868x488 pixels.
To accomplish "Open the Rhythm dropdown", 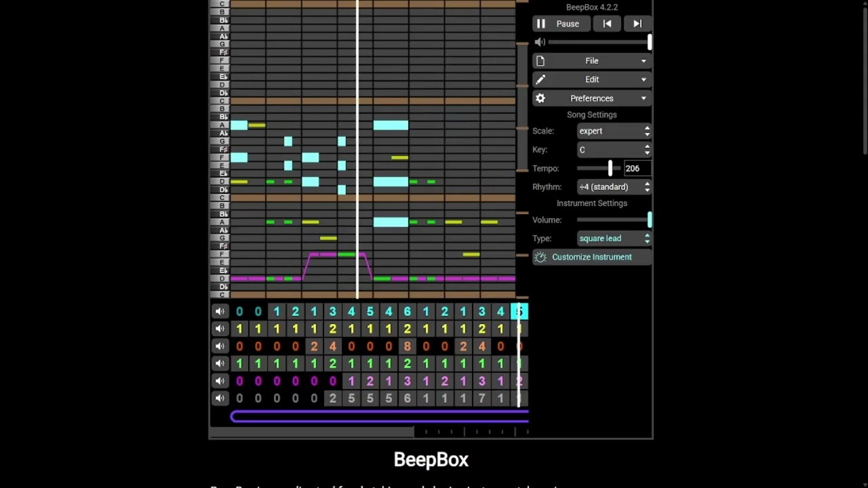I will pyautogui.click(x=614, y=187).
